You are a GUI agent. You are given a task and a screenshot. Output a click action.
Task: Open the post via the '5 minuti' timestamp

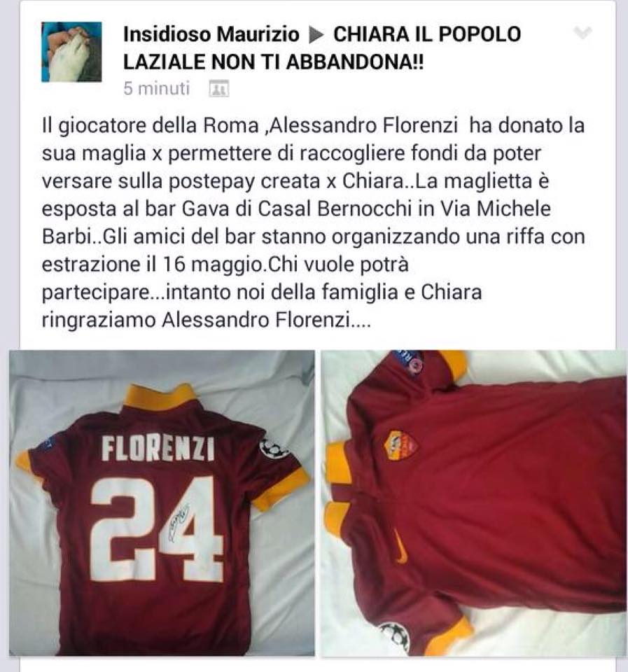156,88
